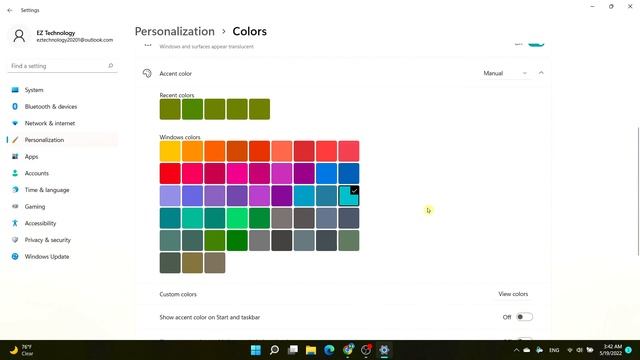Switch input language via ENG indicator

coord(554,350)
